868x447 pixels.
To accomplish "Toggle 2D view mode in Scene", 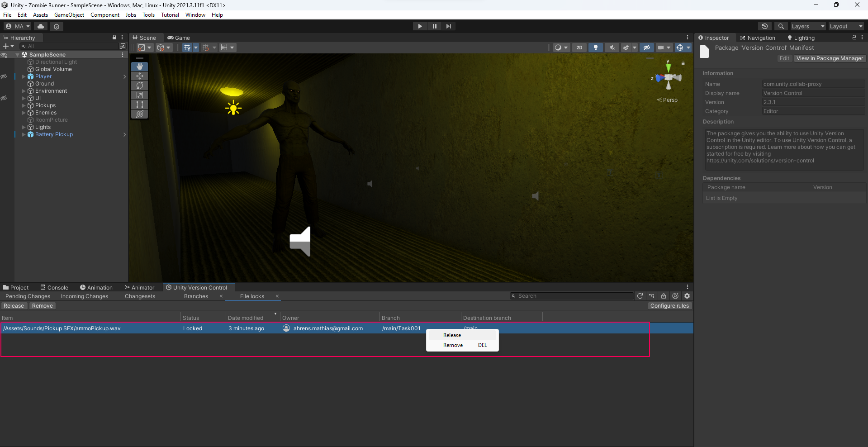I will pyautogui.click(x=579, y=48).
